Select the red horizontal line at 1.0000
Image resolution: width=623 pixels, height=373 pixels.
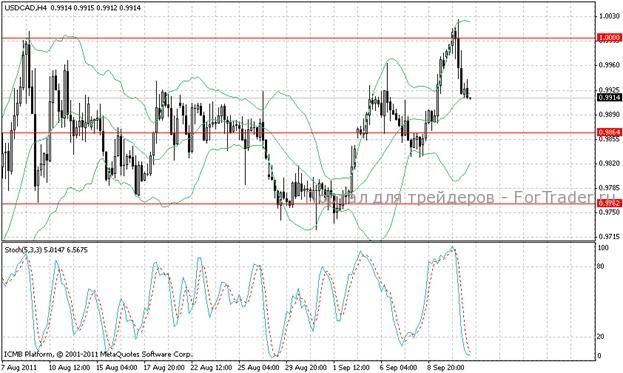(x=298, y=39)
